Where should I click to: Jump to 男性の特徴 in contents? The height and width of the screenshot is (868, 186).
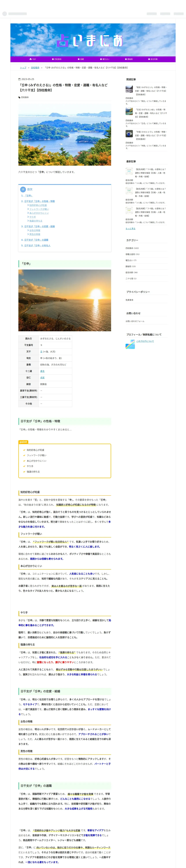point(34,234)
